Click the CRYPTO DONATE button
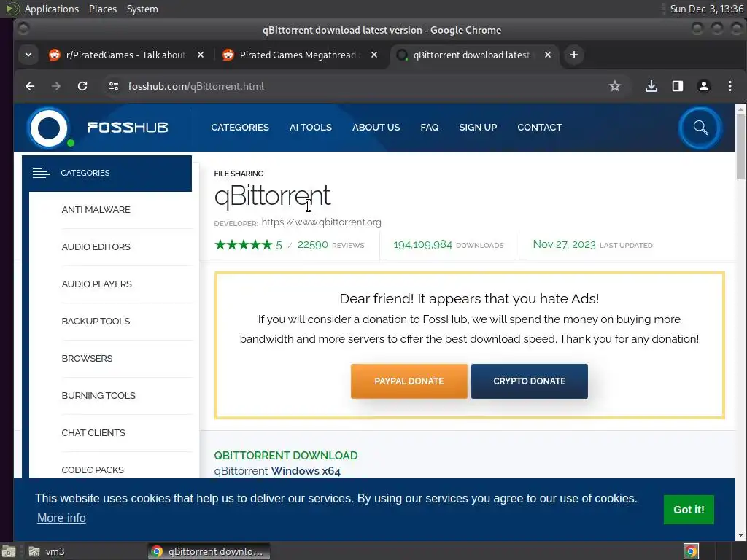This screenshot has width=747, height=560. (530, 381)
